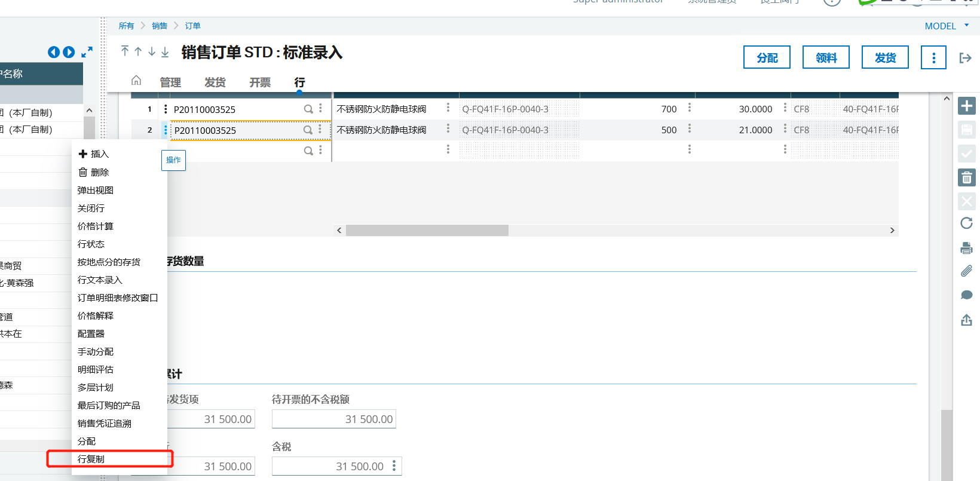Select 价格计算 in the context menu
The height and width of the screenshot is (481, 980).
pyautogui.click(x=120, y=226)
